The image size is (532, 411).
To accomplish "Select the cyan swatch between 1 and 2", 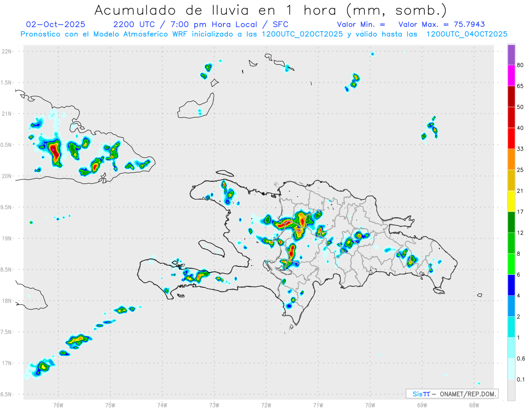I will pyautogui.click(x=511, y=327).
